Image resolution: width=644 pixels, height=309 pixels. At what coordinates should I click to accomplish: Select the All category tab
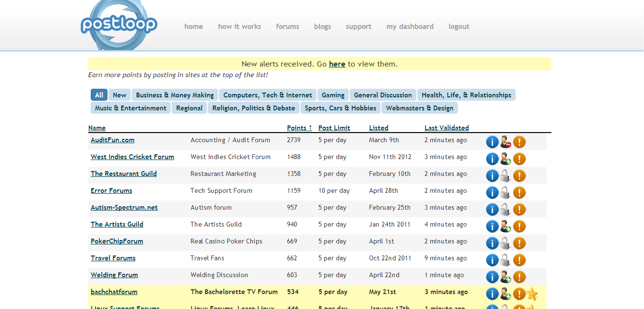pyautogui.click(x=99, y=95)
